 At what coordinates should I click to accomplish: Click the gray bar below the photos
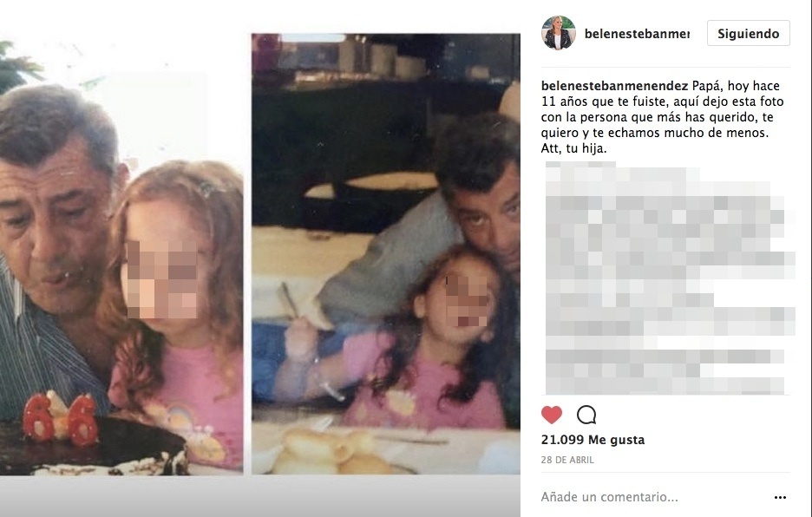260,496
